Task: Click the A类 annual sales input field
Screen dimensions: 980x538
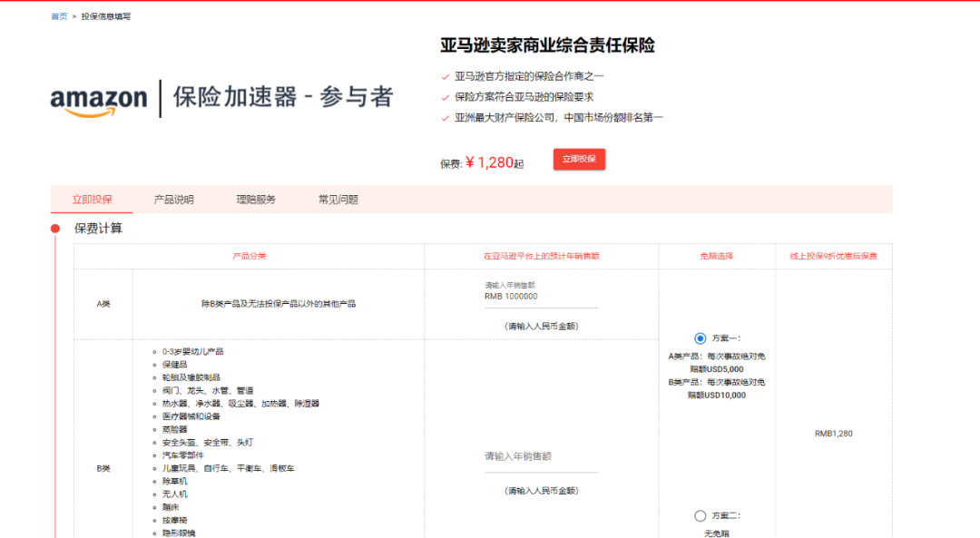Action: click(x=541, y=297)
